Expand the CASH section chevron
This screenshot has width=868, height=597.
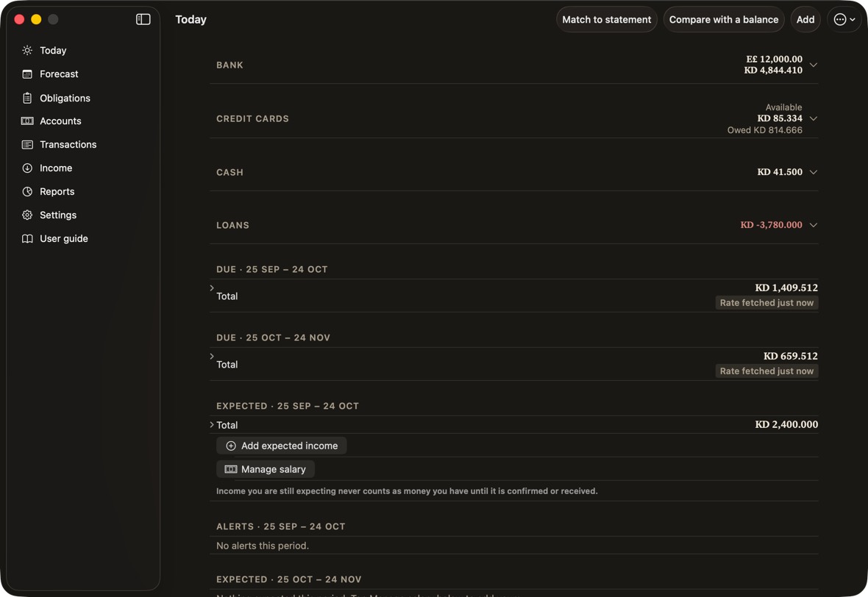click(813, 172)
